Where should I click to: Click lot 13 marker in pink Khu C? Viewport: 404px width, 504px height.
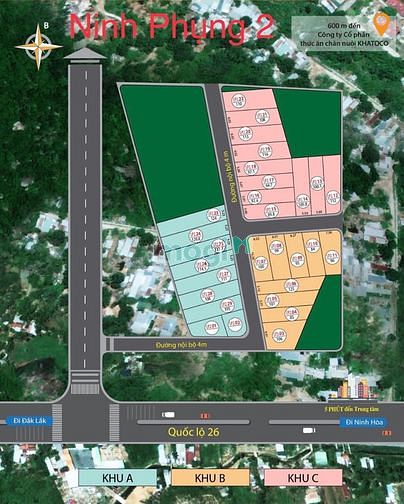pyautogui.click(x=317, y=184)
